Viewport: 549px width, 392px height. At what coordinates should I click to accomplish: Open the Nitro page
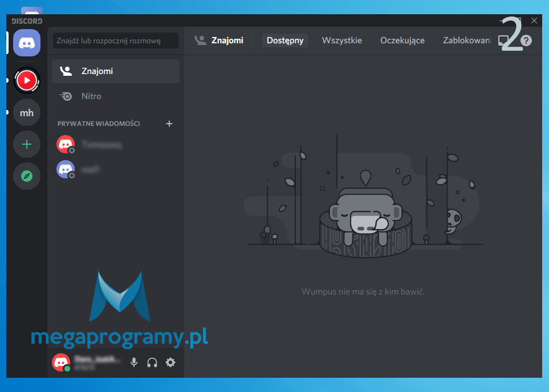click(x=116, y=96)
